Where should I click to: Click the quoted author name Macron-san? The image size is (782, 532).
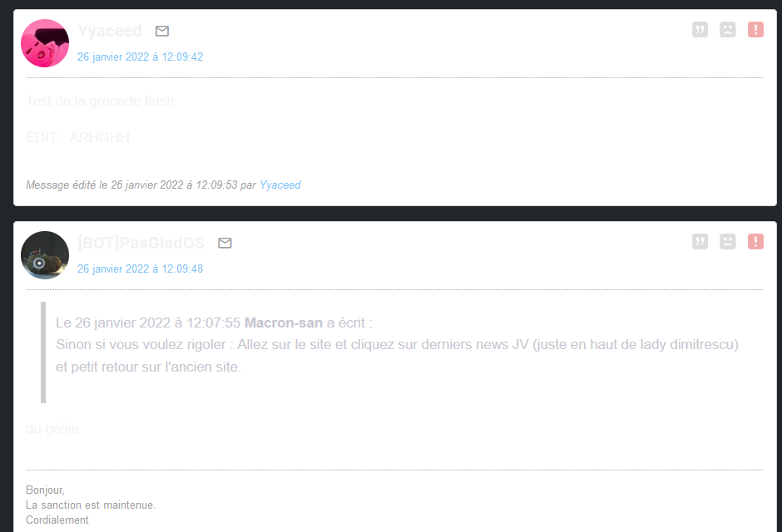click(x=284, y=323)
